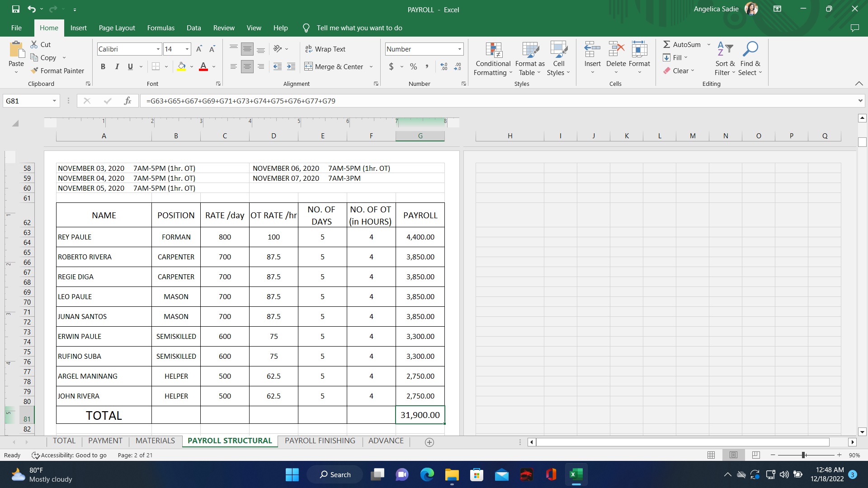Open Format as Table gallery
868x488 pixels.
530,59
